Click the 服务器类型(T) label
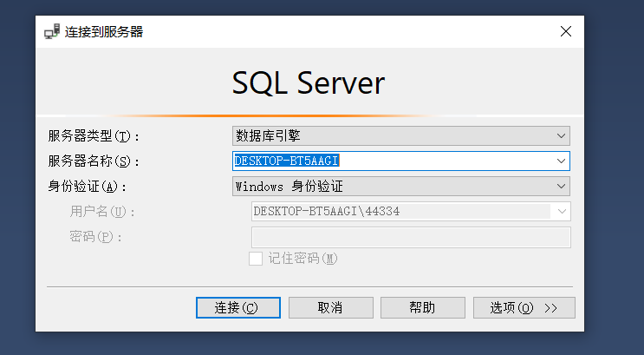The height and width of the screenshot is (355, 644). [x=94, y=135]
